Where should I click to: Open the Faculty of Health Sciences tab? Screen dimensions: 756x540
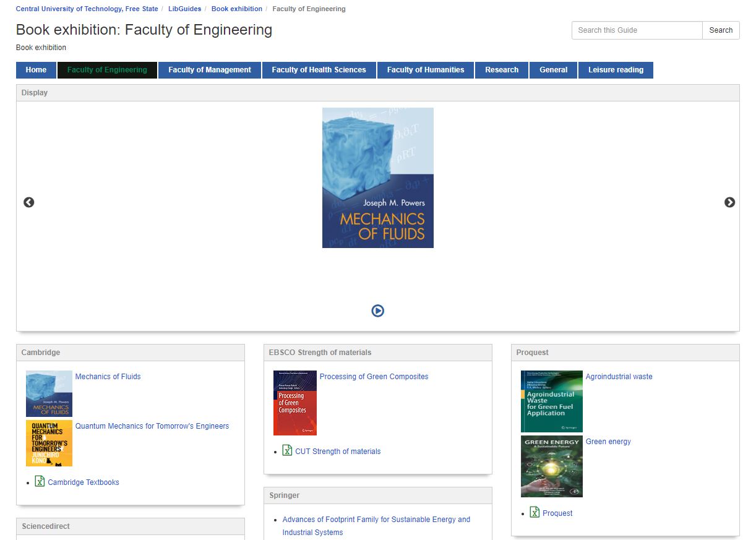319,70
